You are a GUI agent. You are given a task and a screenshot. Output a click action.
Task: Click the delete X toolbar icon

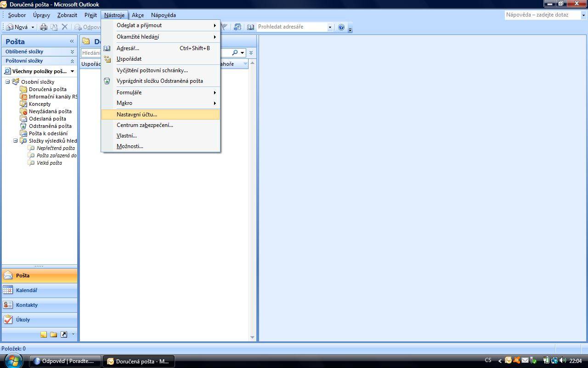pos(65,27)
